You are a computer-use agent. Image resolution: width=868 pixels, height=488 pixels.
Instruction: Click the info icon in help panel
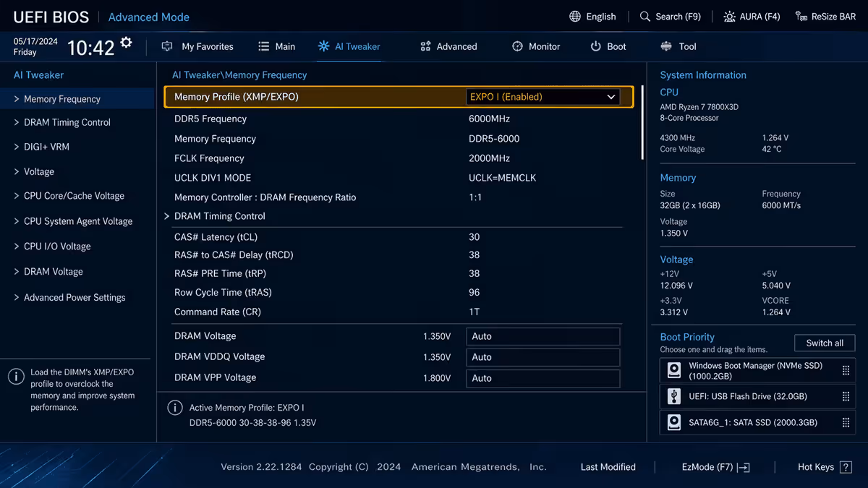coord(16,377)
